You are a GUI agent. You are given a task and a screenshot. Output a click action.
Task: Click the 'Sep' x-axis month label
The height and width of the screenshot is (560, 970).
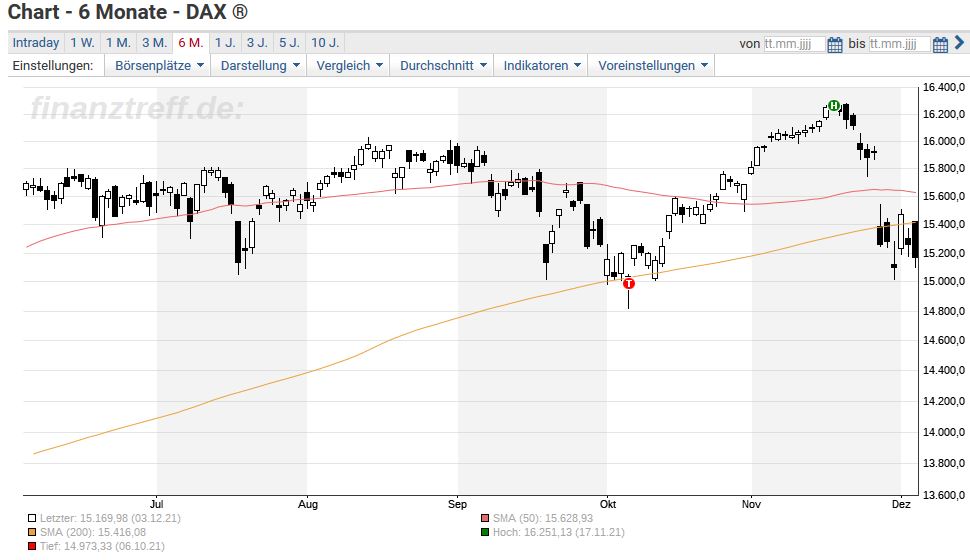pos(457,504)
